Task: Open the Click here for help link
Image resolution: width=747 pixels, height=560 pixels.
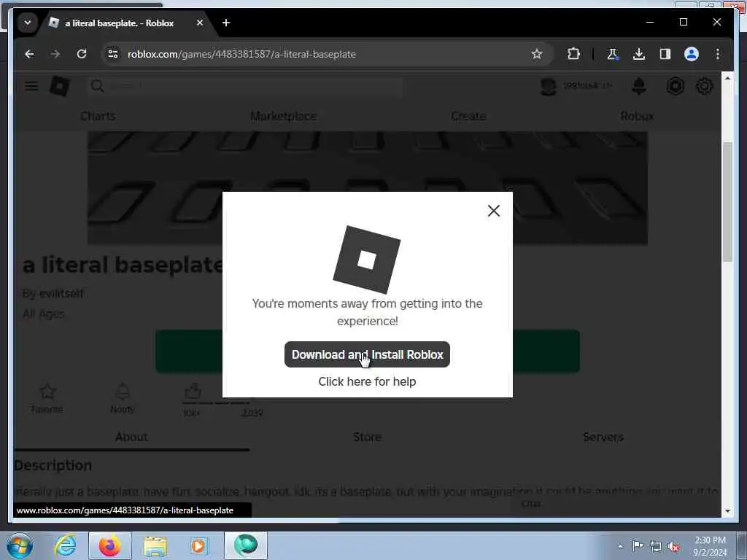Action: (x=367, y=381)
